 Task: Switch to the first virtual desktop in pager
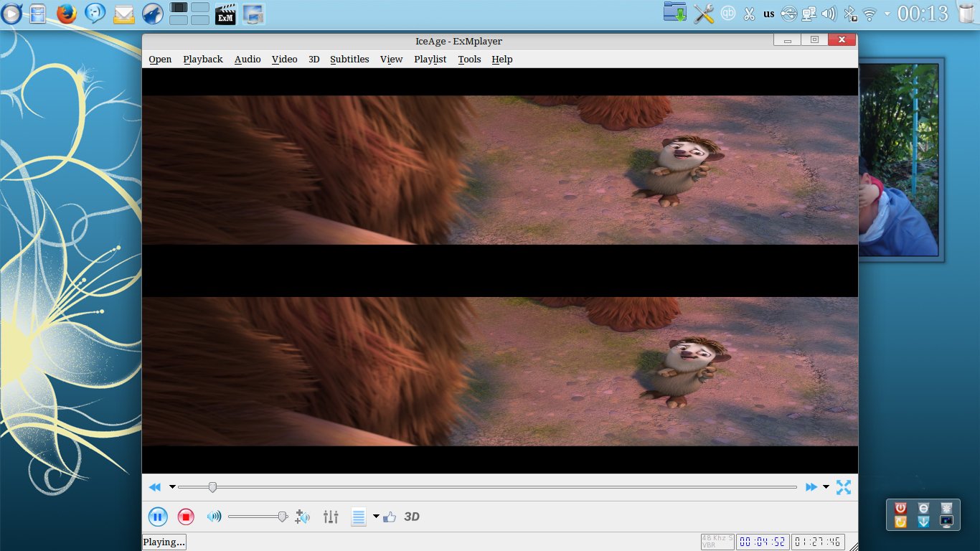tap(179, 7)
